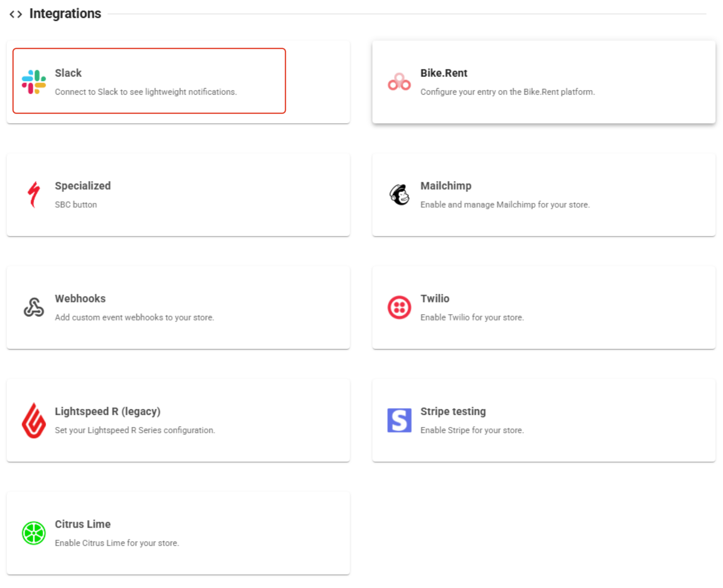Select Stripe testing heading
The image size is (723, 588).
[453, 411]
